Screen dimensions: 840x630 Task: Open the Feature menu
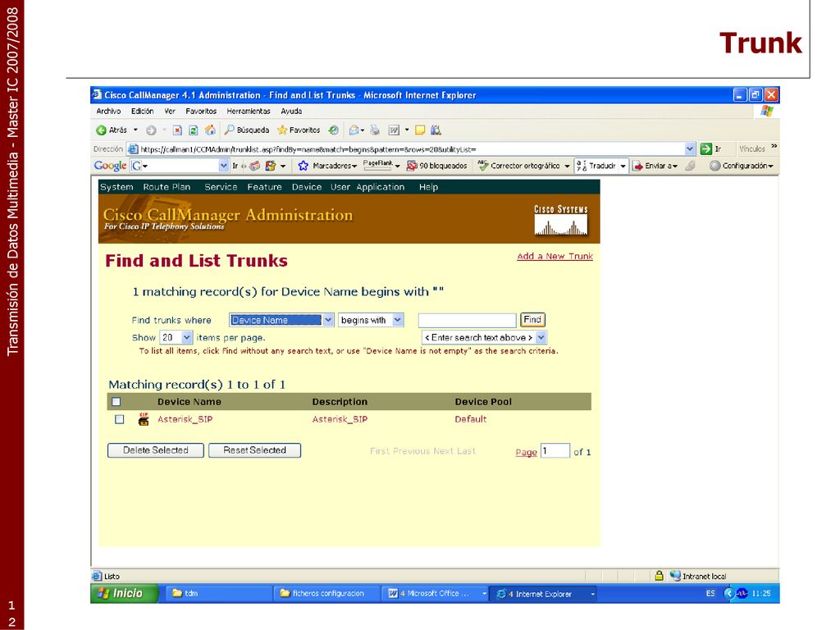265,187
